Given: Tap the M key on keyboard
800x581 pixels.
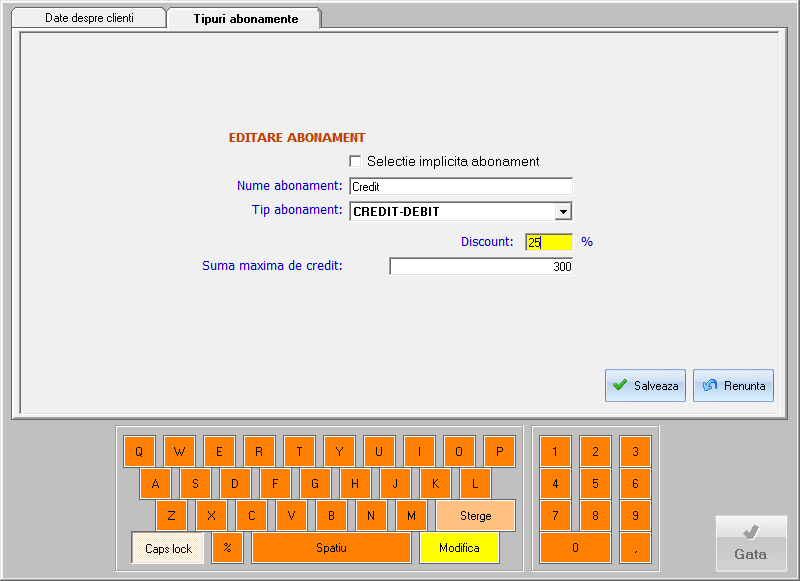Looking at the screenshot, I should [411, 516].
